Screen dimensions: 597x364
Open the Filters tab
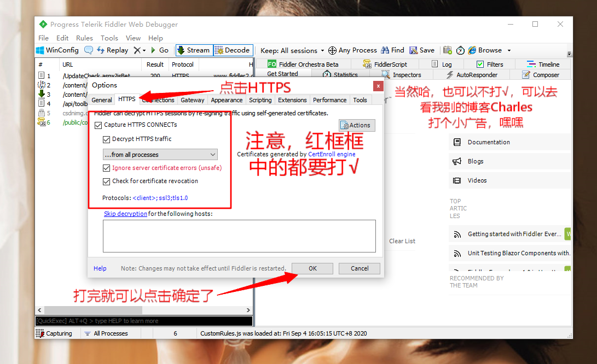490,64
